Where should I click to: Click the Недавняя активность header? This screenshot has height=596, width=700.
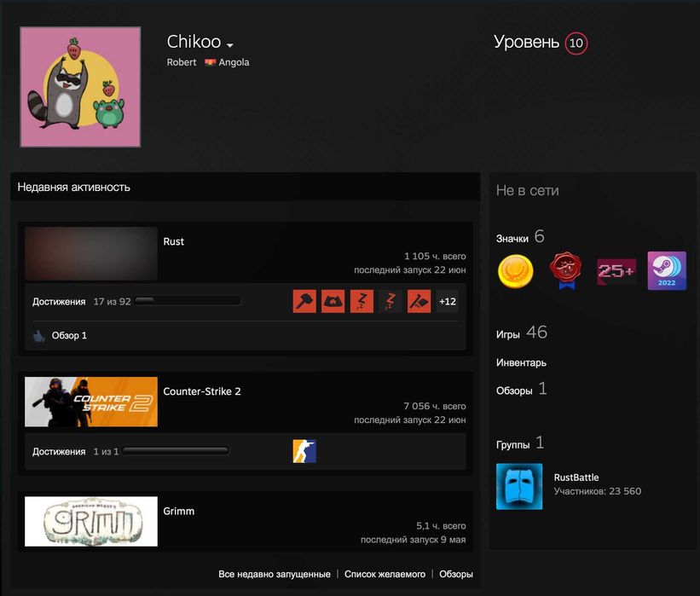(73, 187)
